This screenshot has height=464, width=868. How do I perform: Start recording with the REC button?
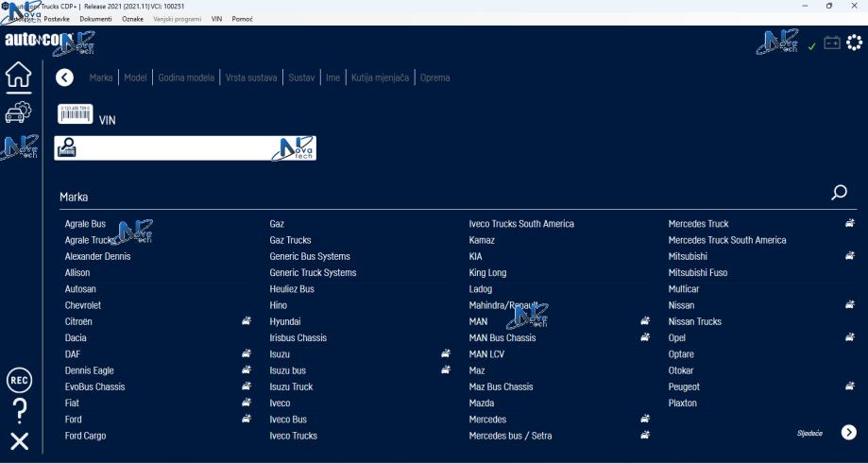point(20,381)
